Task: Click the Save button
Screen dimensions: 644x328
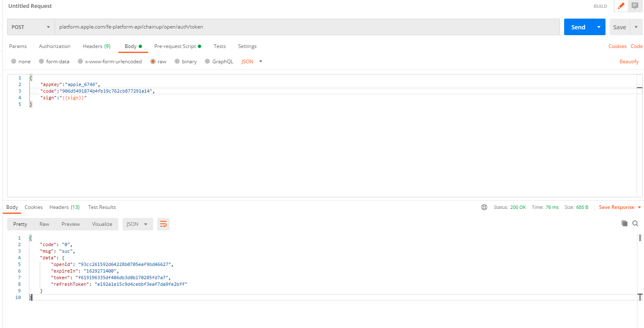Action: (620, 27)
